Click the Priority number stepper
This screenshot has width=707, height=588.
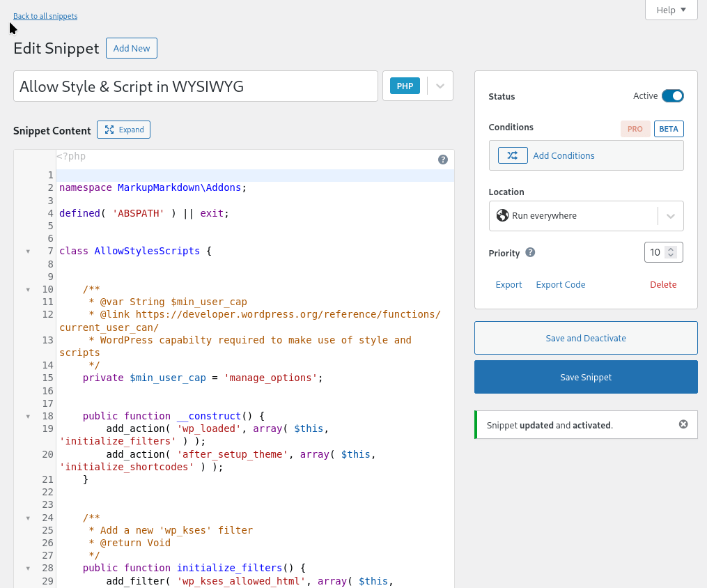pos(671,252)
